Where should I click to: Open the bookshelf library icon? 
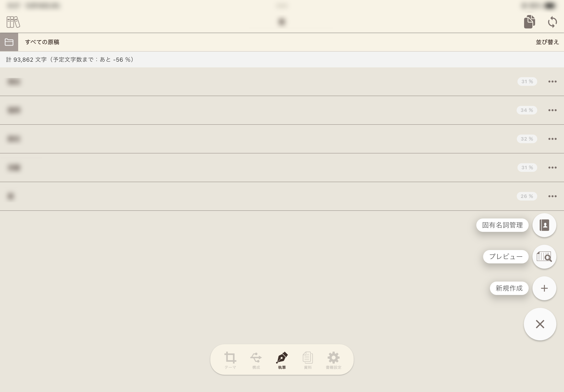pos(13,22)
